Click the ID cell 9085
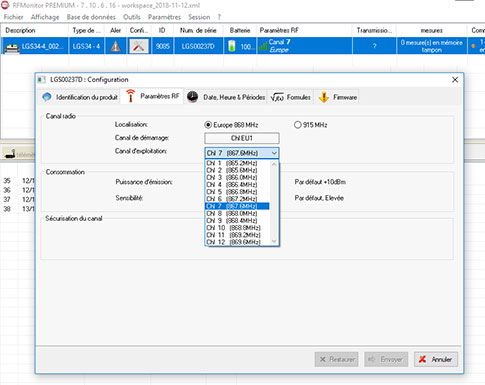The height and width of the screenshot is (385, 485). [x=163, y=46]
